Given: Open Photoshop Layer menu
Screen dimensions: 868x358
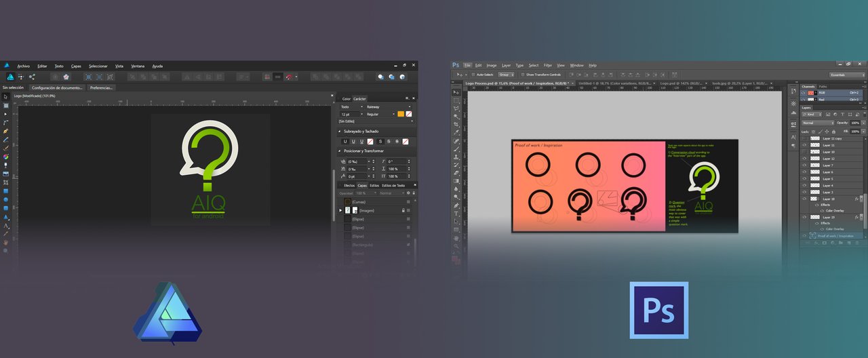Looking at the screenshot, I should pos(507,65).
